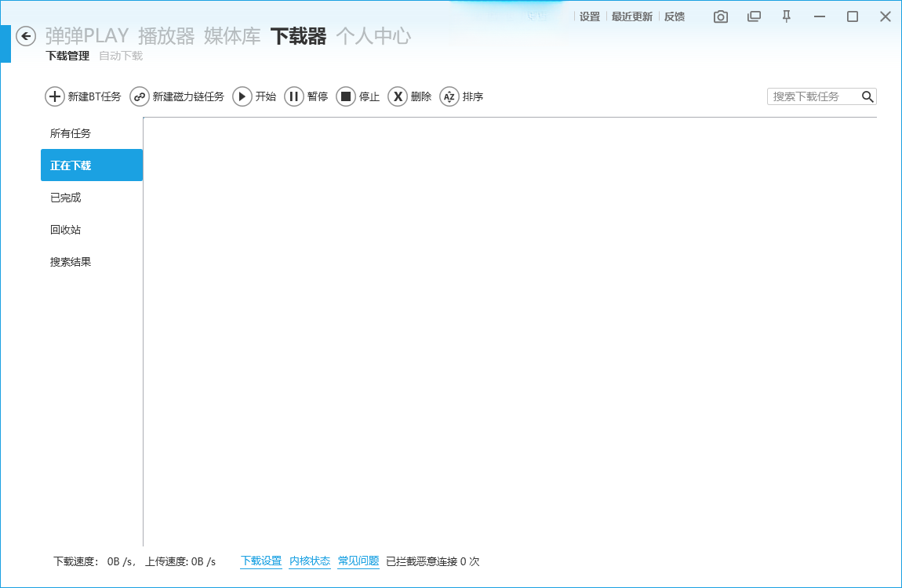The image size is (902, 588).
Task: Minimize the window
Action: point(820,16)
